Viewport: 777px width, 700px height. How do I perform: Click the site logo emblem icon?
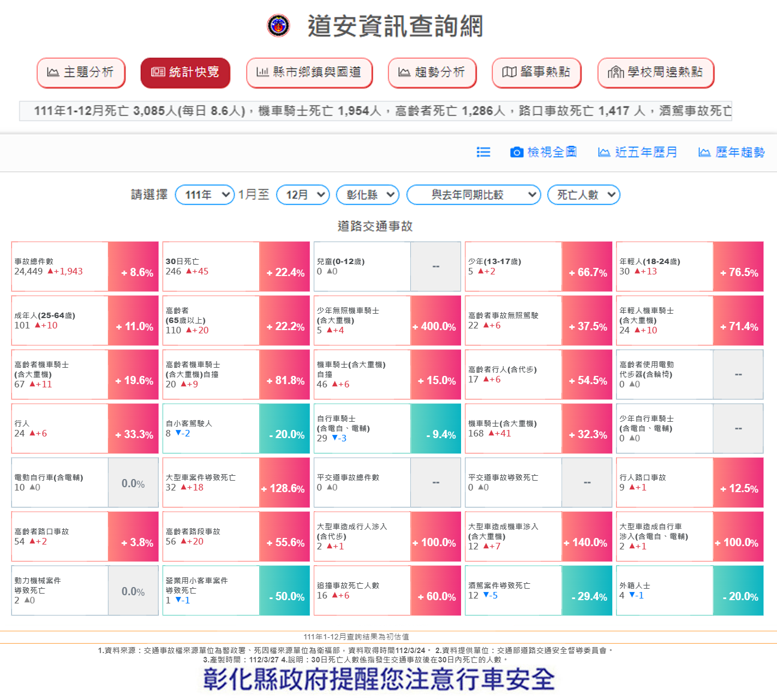coord(278,26)
